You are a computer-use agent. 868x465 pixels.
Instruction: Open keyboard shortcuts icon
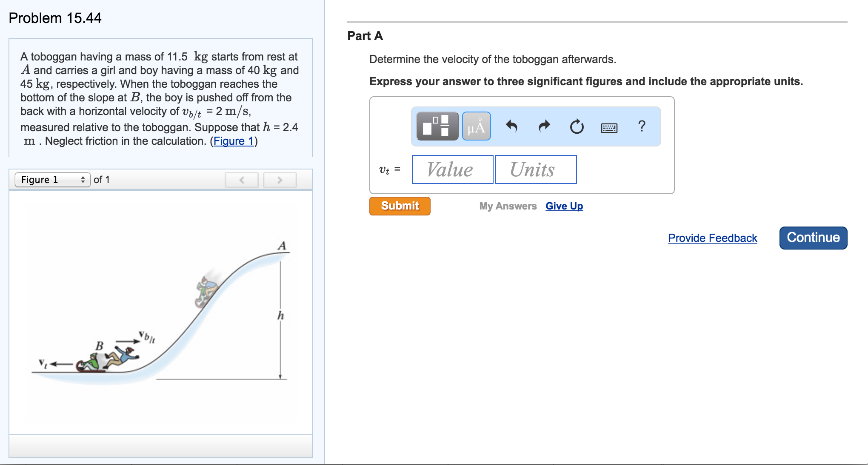(609, 127)
